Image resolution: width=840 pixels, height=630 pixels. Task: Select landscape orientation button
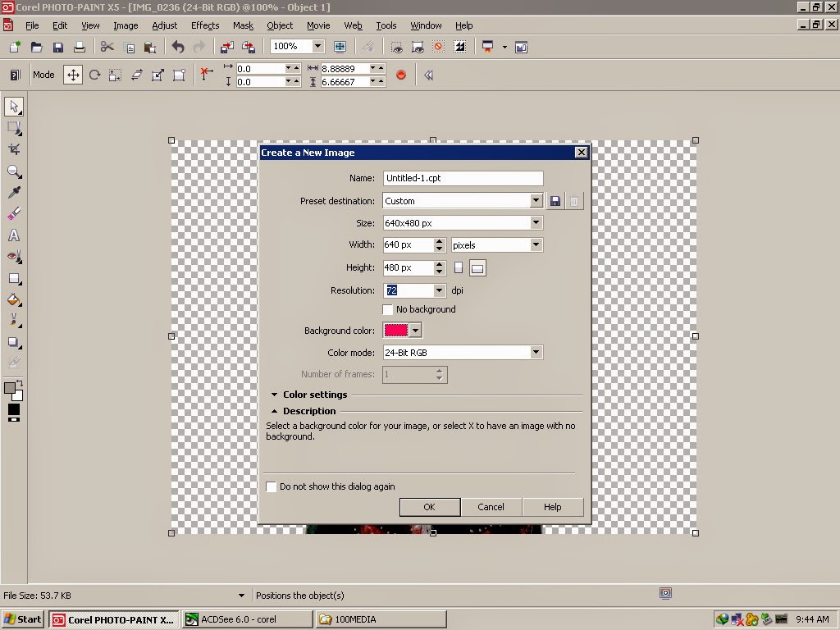click(477, 268)
